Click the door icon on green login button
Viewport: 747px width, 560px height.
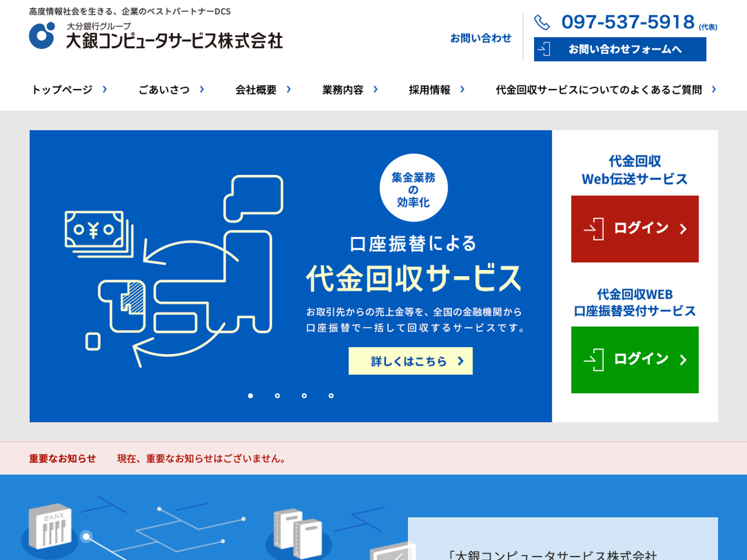(x=594, y=360)
